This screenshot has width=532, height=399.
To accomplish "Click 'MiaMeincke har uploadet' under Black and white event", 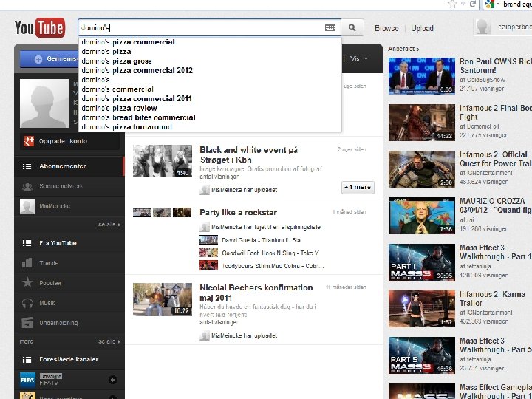I will pyautogui.click(x=244, y=190).
